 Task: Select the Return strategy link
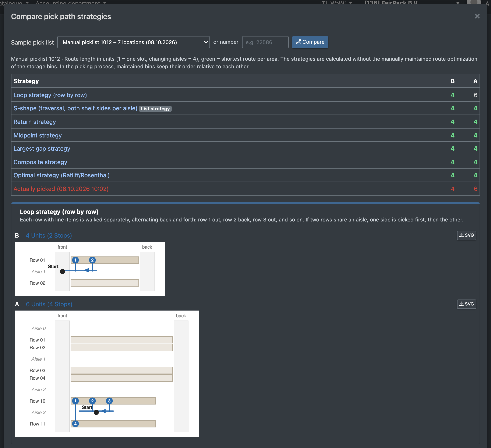click(35, 122)
